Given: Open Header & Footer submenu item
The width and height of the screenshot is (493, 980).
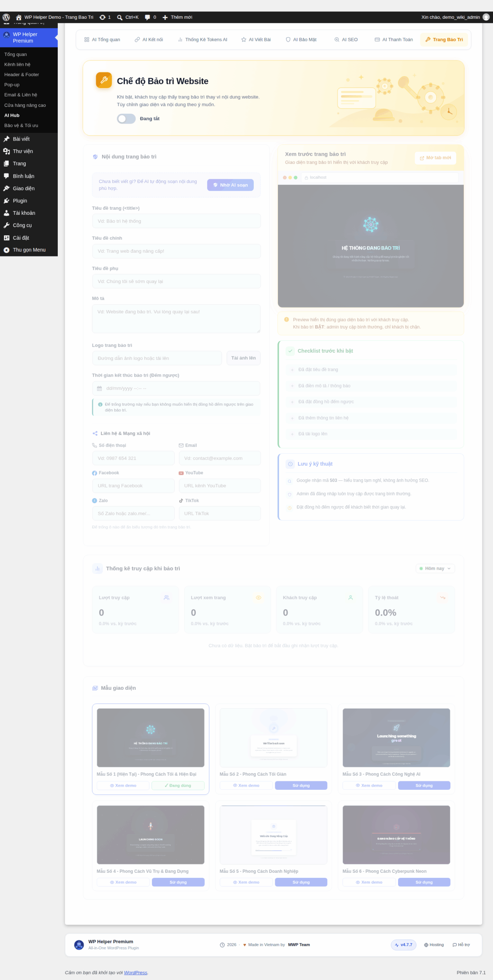Looking at the screenshot, I should pyautogui.click(x=21, y=75).
